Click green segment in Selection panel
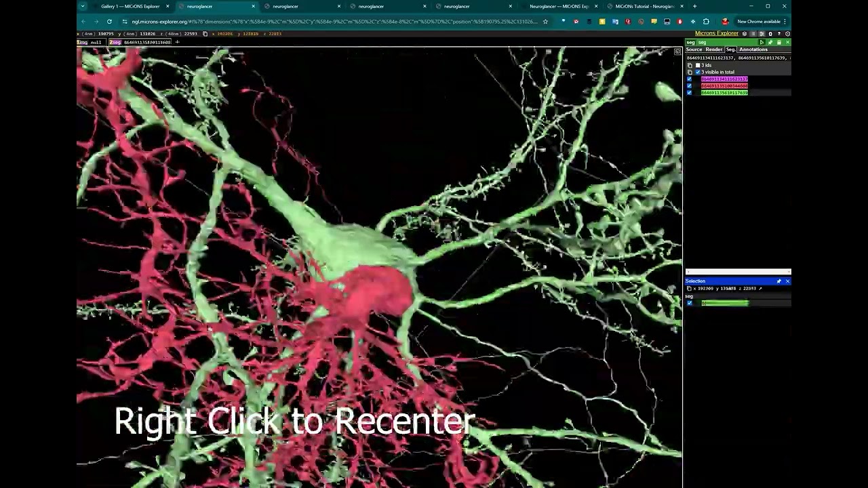The height and width of the screenshot is (488, 868). [x=725, y=303]
